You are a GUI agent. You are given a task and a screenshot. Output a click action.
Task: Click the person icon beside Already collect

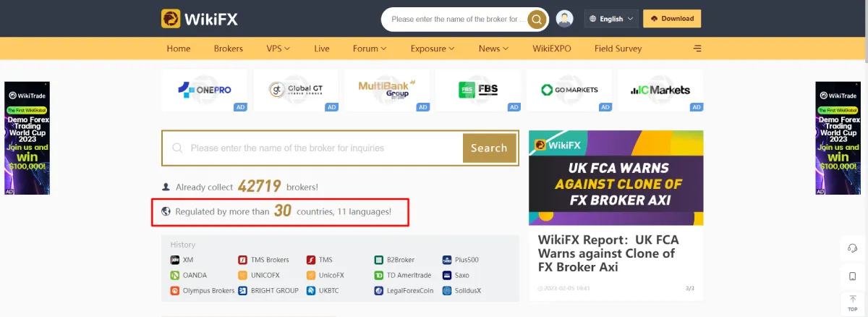(x=166, y=187)
